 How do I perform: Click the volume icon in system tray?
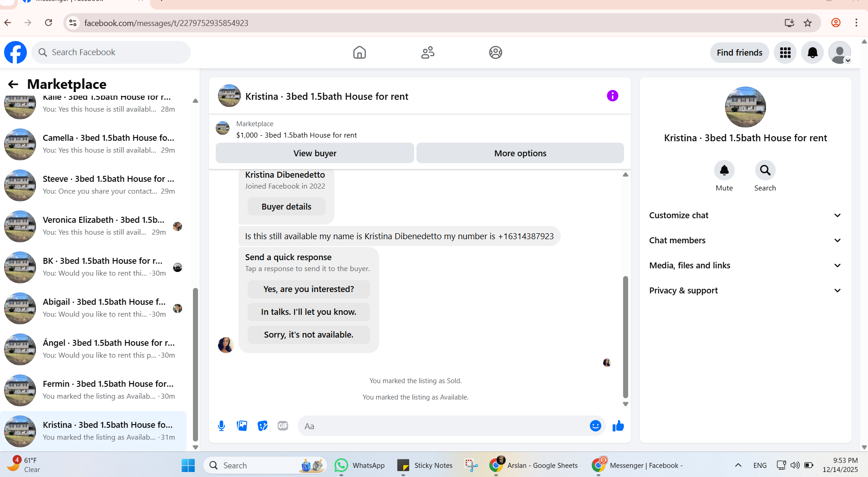pos(795,465)
